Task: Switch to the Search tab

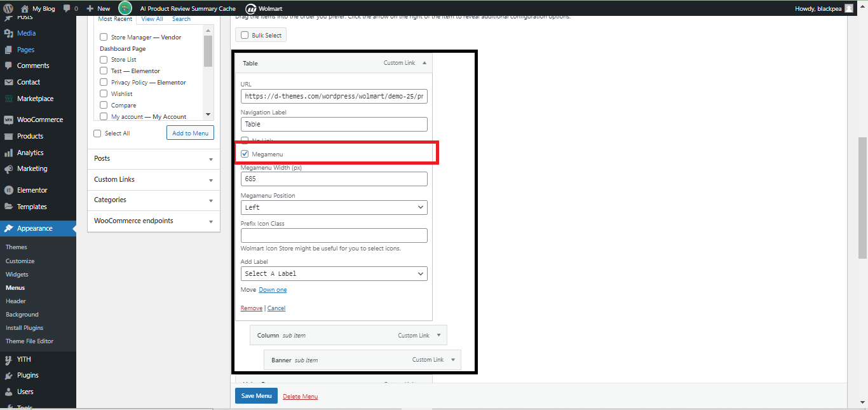Action: click(182, 19)
